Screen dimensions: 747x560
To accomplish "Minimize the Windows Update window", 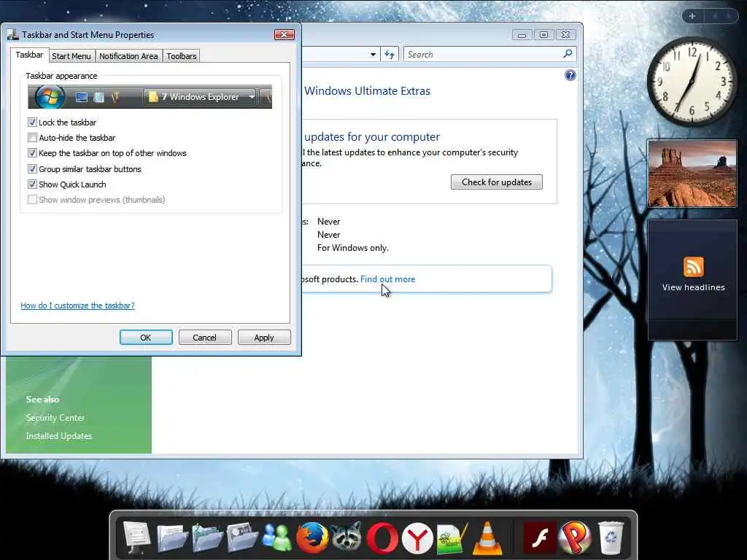I will 522,35.
